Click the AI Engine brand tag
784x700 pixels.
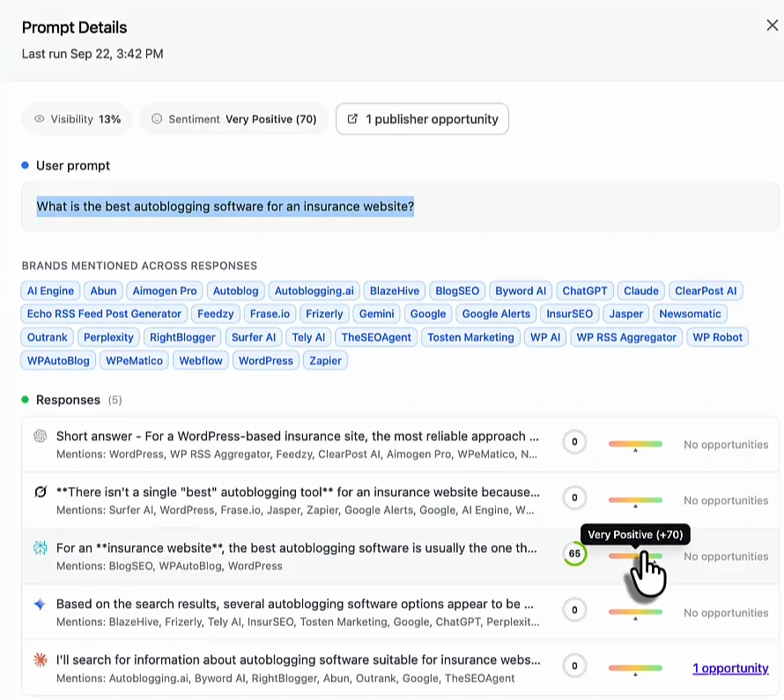pos(50,291)
